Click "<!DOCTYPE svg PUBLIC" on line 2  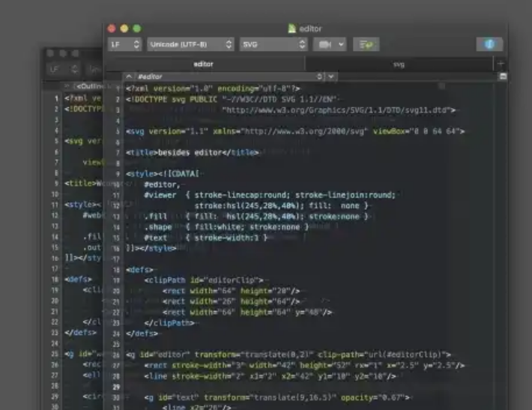tap(172, 100)
